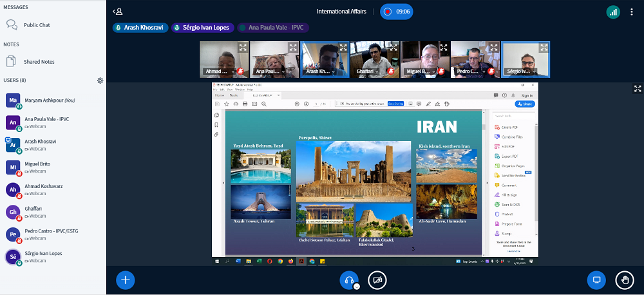Open the three-dot options menu
This screenshot has height=295, width=644.
pyautogui.click(x=631, y=12)
